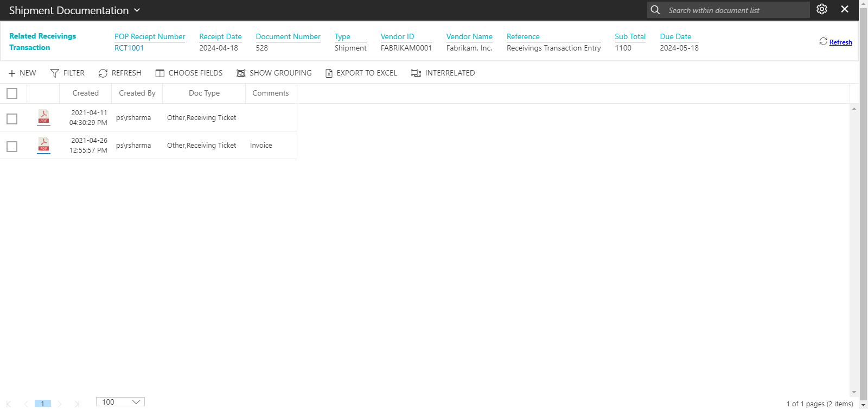Select the checkbox for the Invoice row

point(12,146)
